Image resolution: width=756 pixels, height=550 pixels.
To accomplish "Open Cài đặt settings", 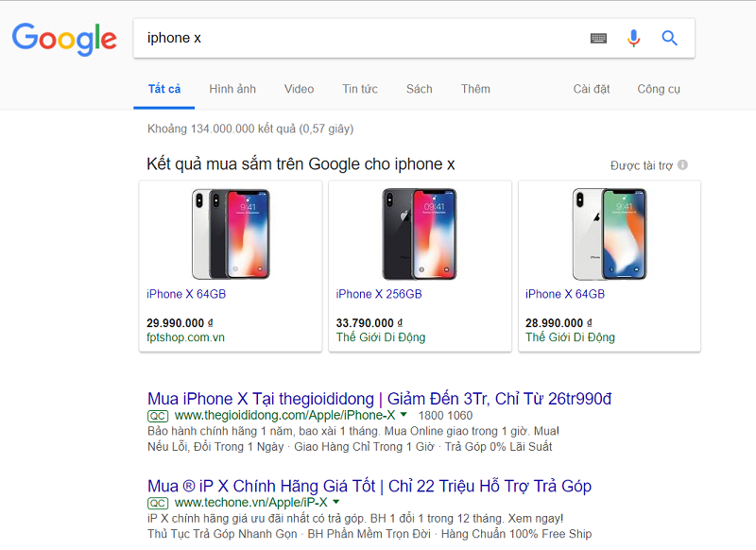I will pyautogui.click(x=592, y=89).
